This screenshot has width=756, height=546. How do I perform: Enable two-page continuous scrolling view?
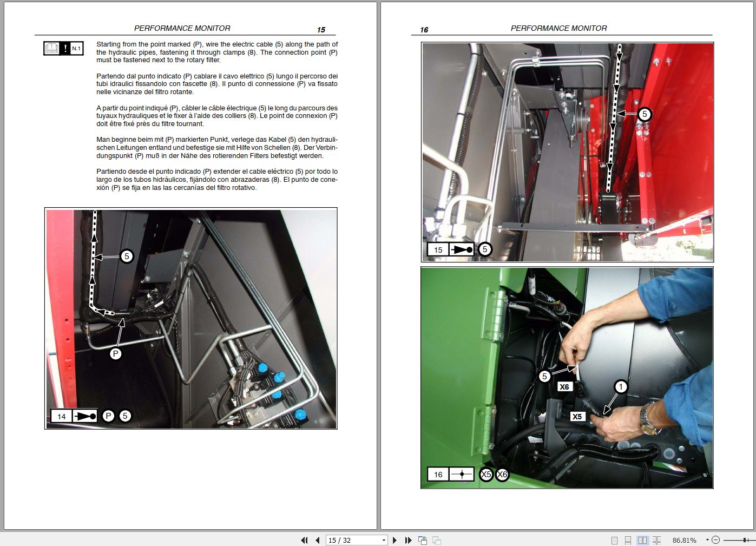pos(656,540)
